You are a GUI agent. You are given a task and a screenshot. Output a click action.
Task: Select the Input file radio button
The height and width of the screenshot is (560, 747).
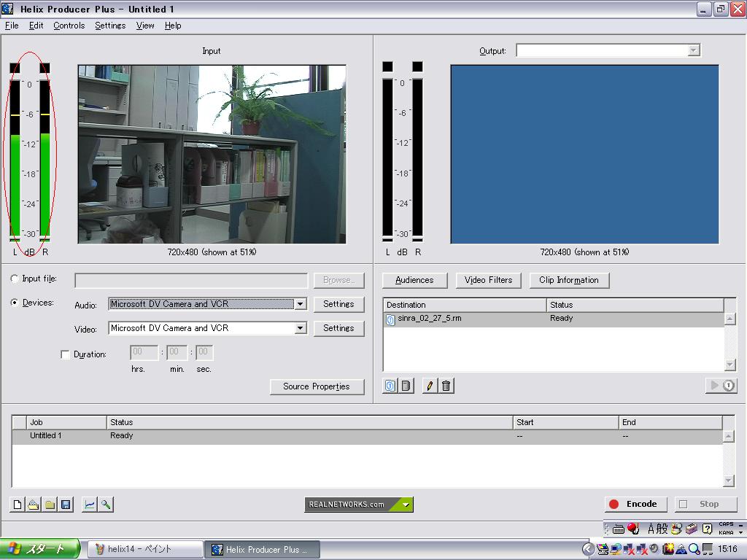pyautogui.click(x=15, y=279)
